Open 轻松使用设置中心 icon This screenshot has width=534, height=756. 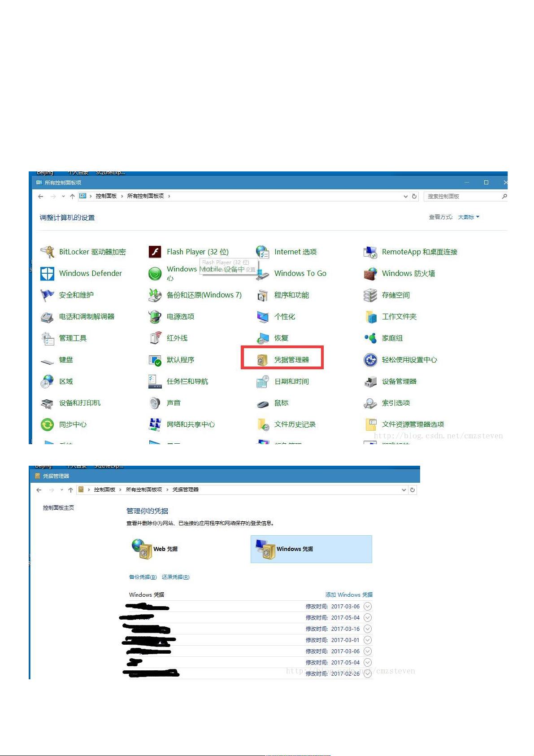point(370,360)
